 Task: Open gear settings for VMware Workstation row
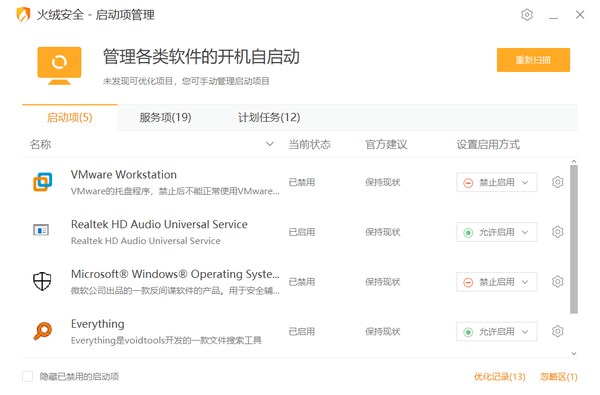point(558,182)
